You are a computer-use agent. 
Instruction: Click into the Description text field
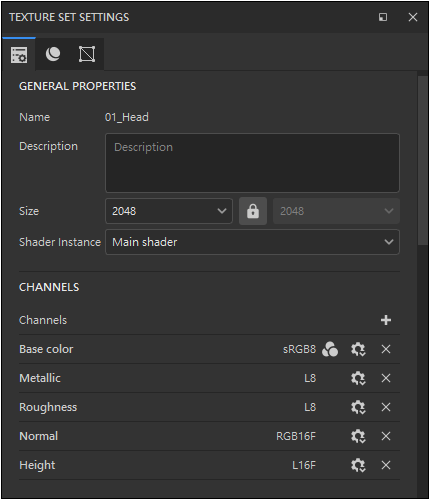tap(252, 163)
